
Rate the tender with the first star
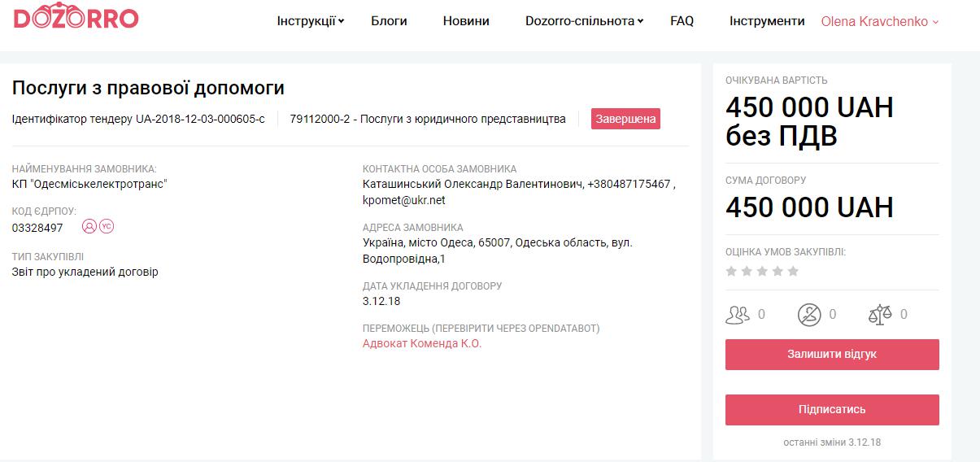731,271
